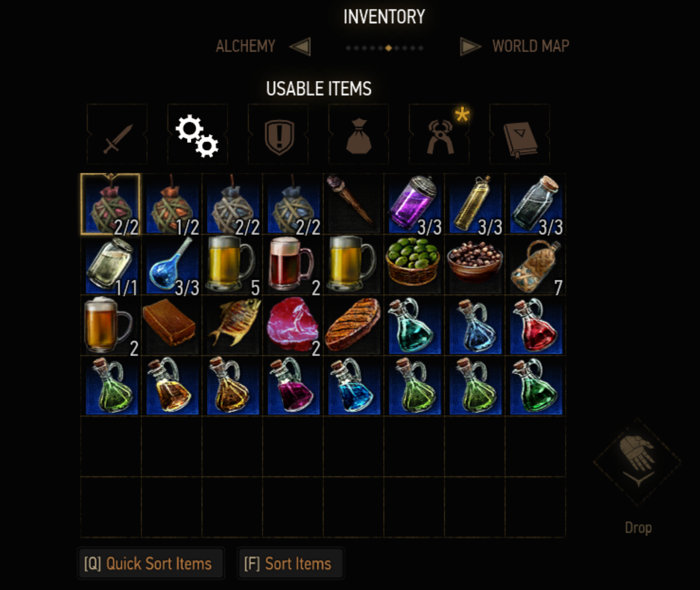The width and height of the screenshot is (700, 590).
Task: Select the gears usable items tab
Action: pyautogui.click(x=198, y=135)
